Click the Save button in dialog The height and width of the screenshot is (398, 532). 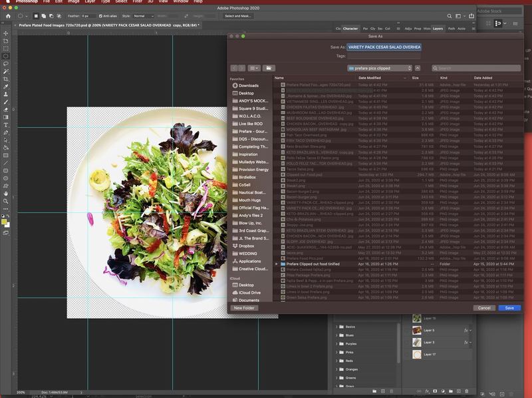click(509, 308)
